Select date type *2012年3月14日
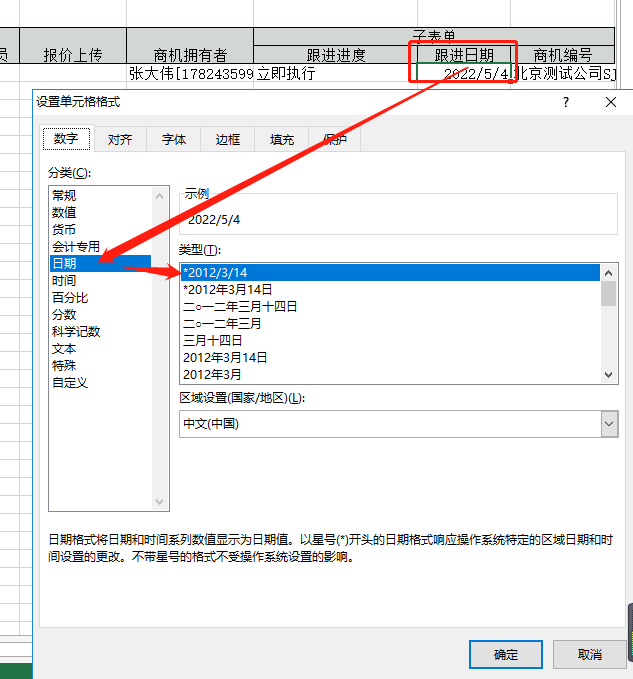Viewport: 633px width, 679px height. (x=390, y=289)
